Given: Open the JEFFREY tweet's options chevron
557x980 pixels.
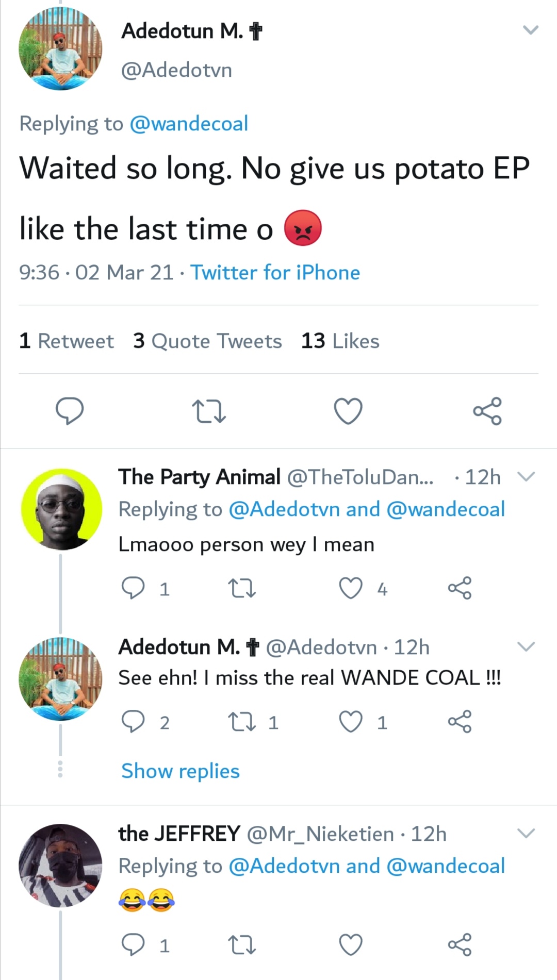Looking at the screenshot, I should click(x=526, y=833).
